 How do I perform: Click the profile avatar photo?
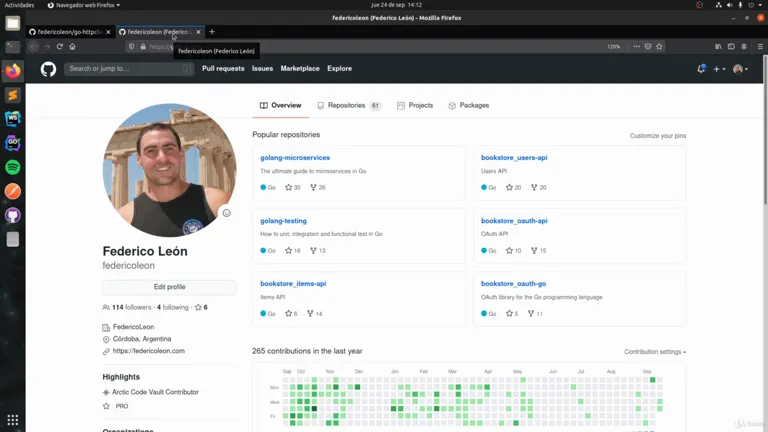tap(169, 170)
